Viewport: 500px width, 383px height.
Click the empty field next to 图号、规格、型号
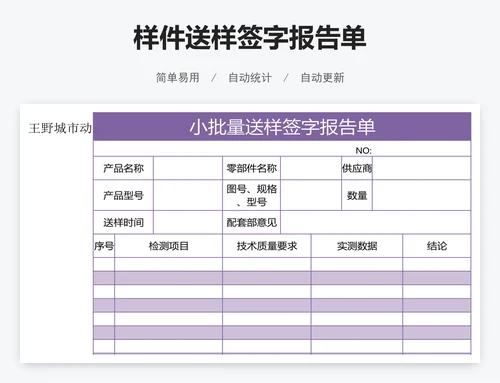311,195
